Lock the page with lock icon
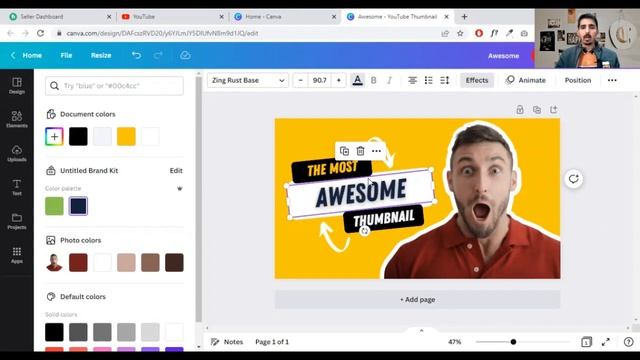Viewport: 640px width, 360px height. 520,110
